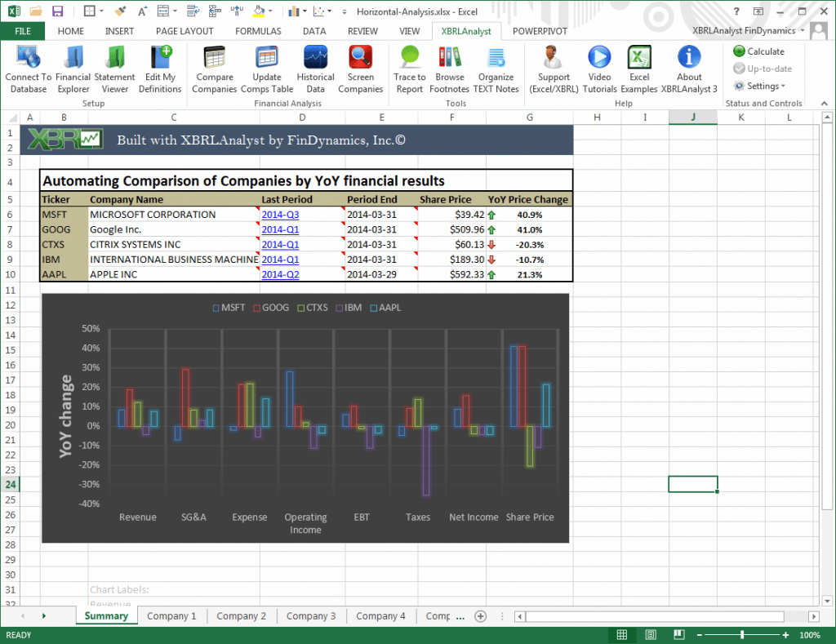
Task: Open Browse Footnotes
Action: pos(449,69)
